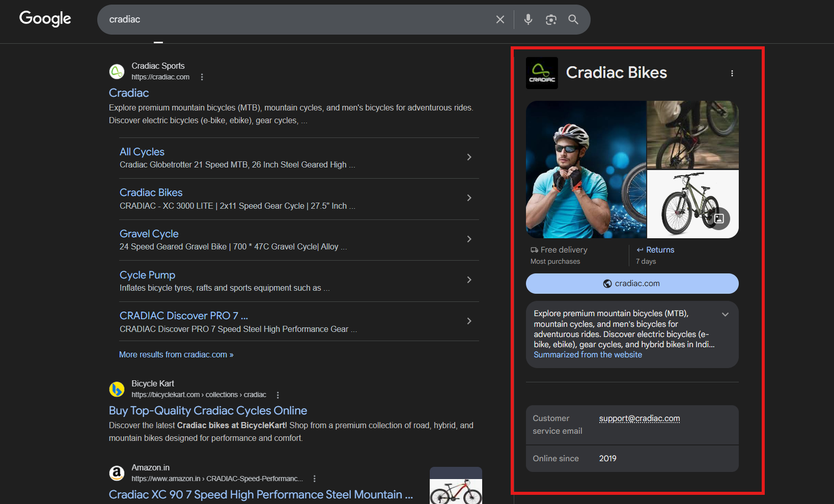Expand the website summary description

725,314
